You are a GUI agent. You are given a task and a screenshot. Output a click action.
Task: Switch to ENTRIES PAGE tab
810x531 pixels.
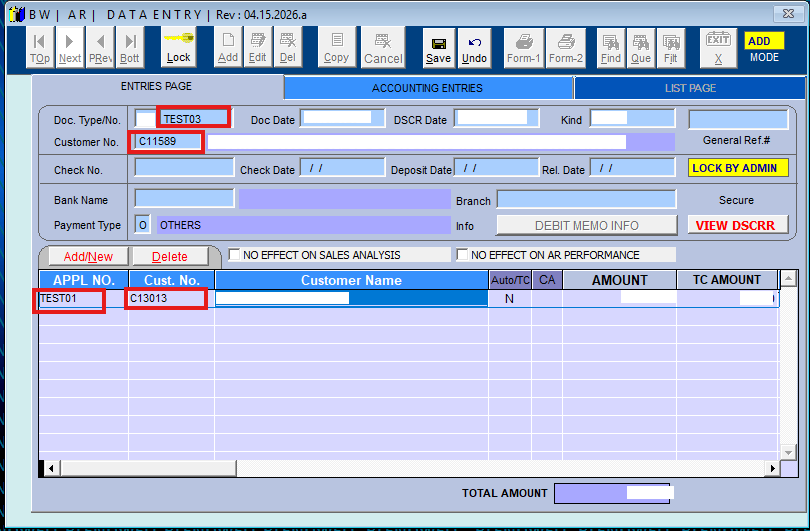157,86
